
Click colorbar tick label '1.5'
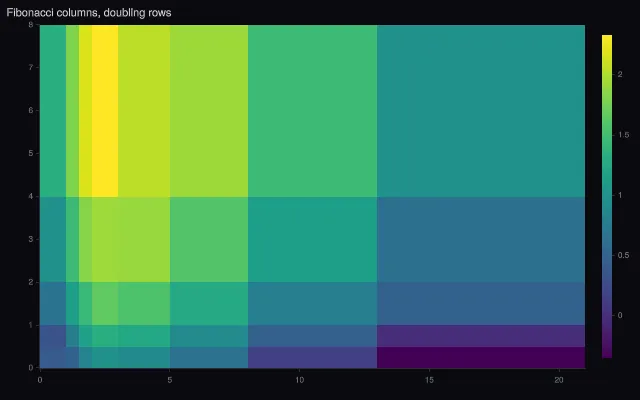click(x=623, y=135)
